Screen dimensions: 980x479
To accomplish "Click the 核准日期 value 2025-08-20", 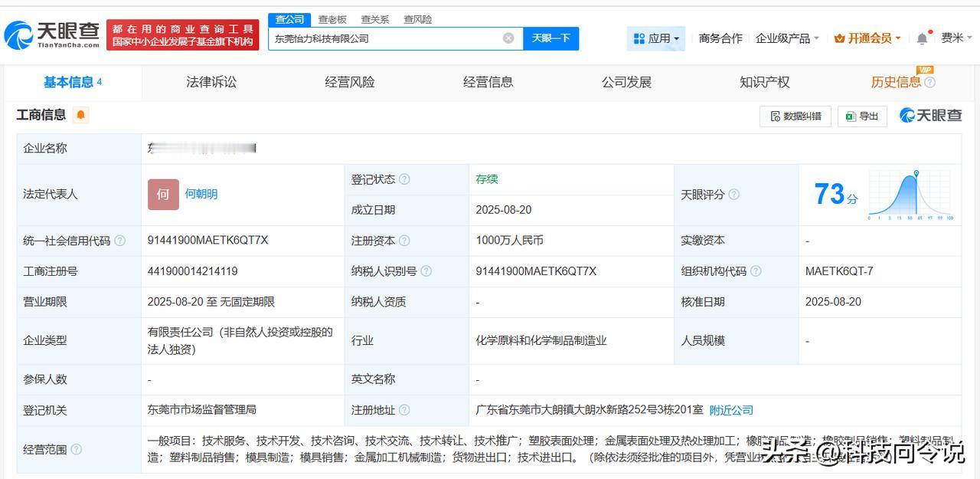I will click(833, 302).
